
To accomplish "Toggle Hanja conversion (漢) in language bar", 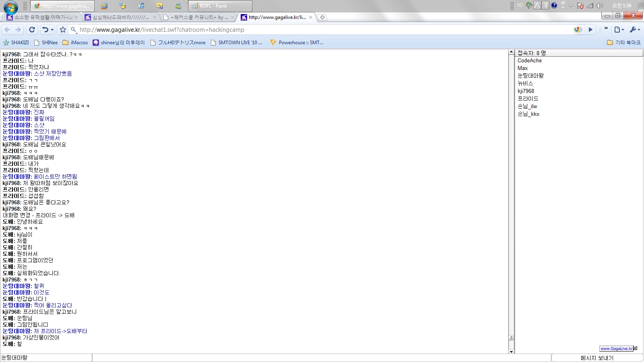I will click(545, 6).
